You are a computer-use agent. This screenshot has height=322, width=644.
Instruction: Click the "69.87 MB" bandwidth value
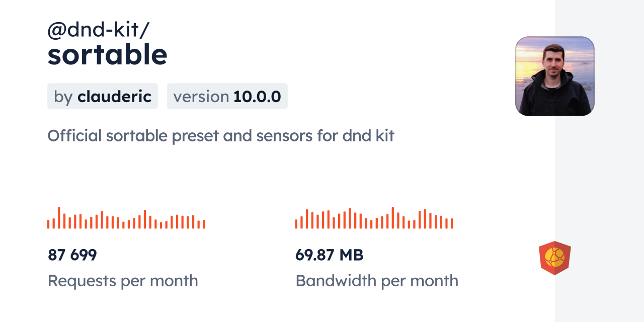point(329,255)
